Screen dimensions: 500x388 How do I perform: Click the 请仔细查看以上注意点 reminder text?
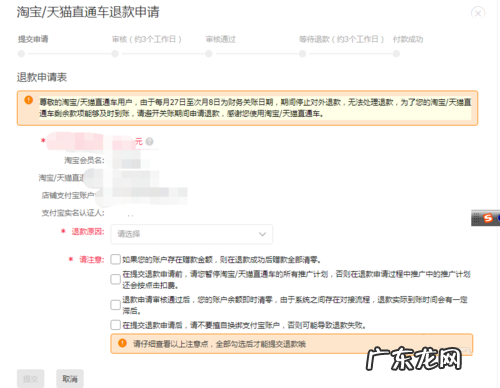219,344
